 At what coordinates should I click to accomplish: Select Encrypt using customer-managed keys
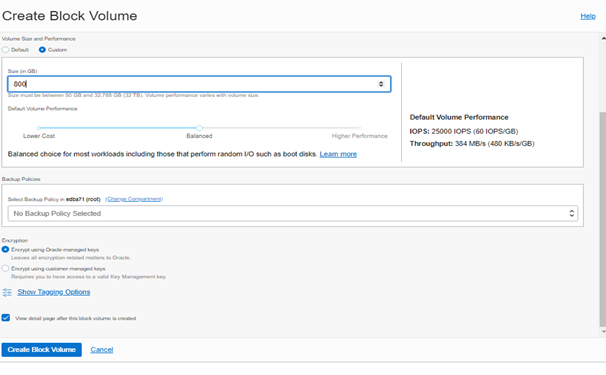tap(5, 268)
